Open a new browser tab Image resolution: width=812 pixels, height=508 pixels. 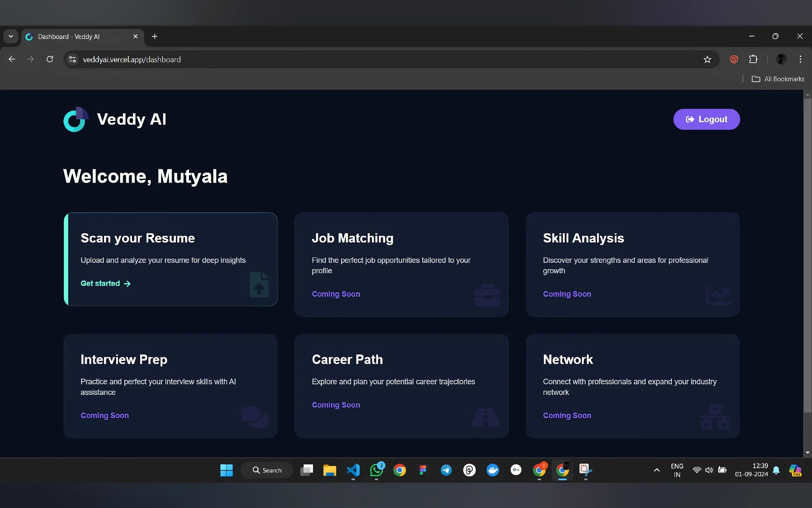pos(154,36)
